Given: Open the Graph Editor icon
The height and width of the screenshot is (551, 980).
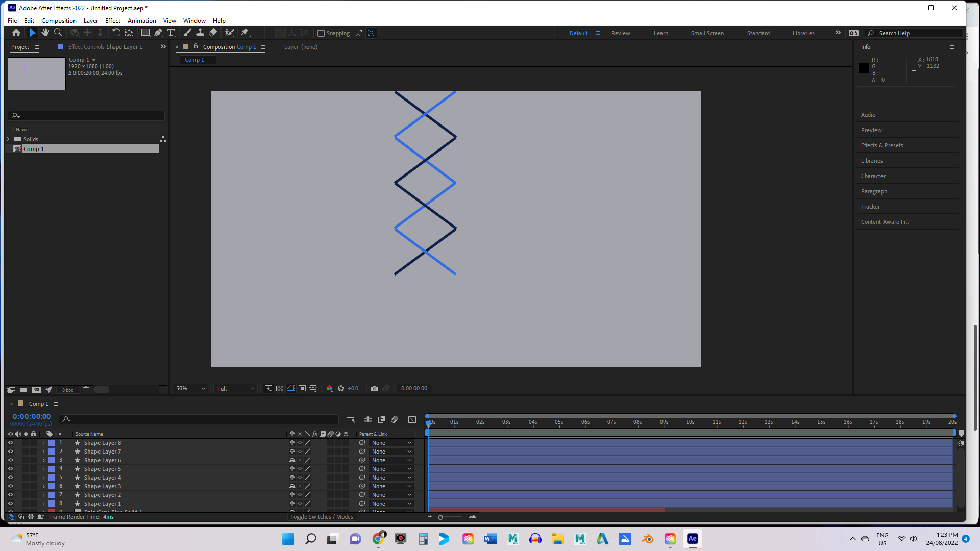Looking at the screenshot, I should click(412, 419).
